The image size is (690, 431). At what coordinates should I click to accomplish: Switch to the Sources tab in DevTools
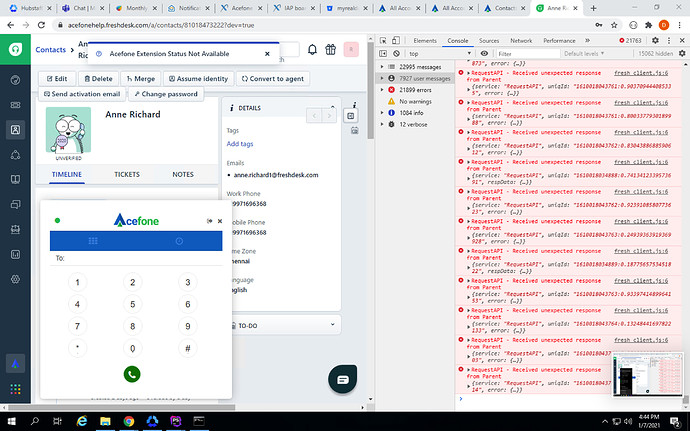coord(489,41)
